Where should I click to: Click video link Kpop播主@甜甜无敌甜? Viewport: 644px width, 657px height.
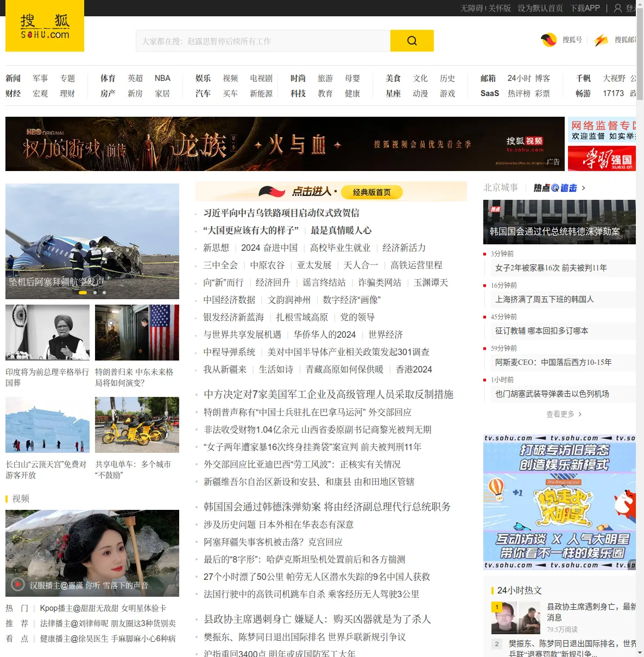pos(103,608)
